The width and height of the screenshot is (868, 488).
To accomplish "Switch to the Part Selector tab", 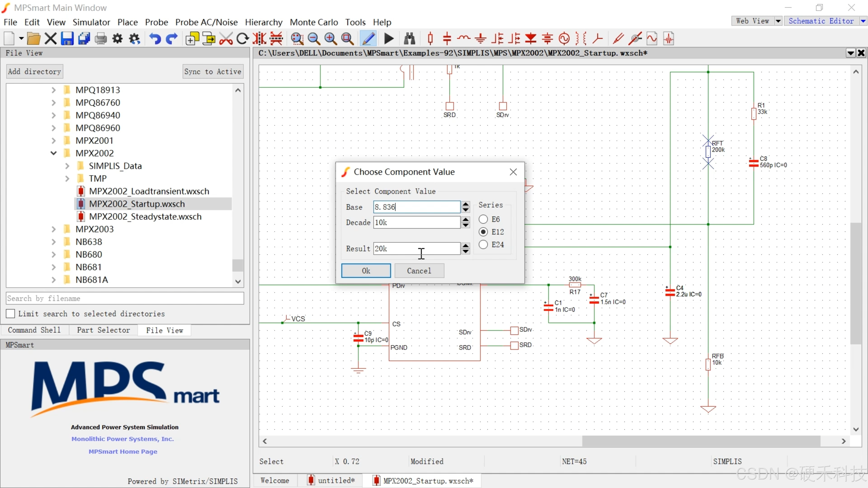I will (103, 330).
